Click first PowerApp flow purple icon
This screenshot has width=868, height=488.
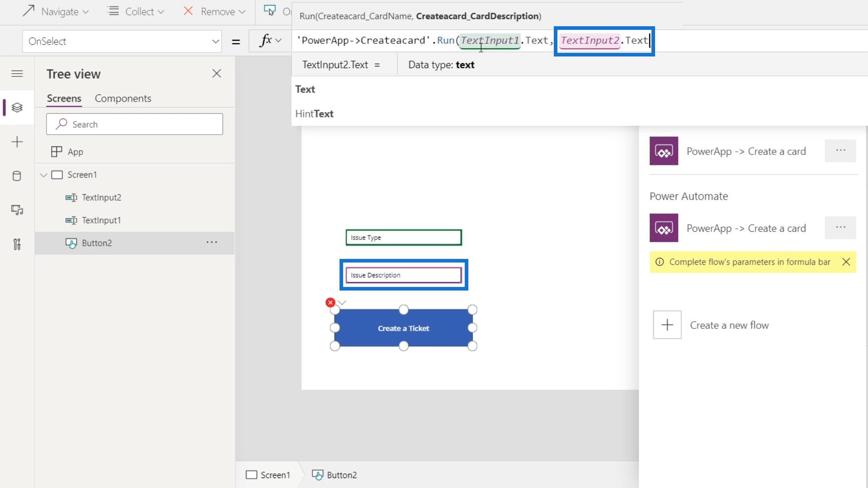pyautogui.click(x=664, y=151)
